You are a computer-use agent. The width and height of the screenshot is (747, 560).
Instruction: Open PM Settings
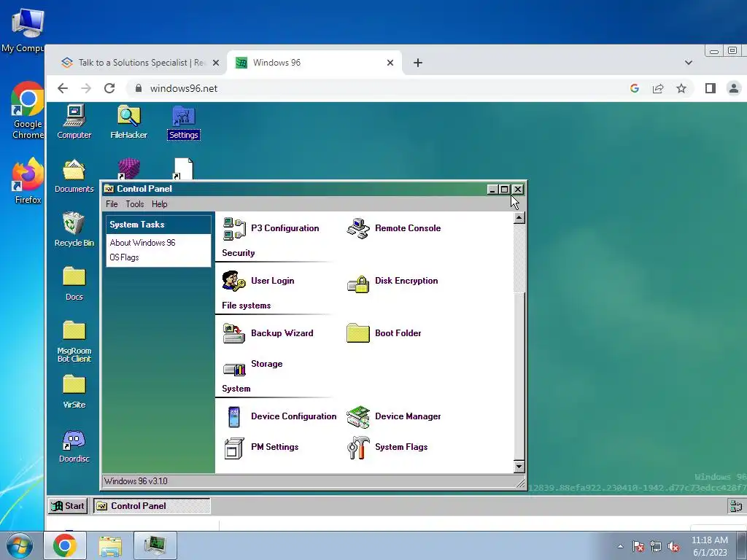(261, 447)
